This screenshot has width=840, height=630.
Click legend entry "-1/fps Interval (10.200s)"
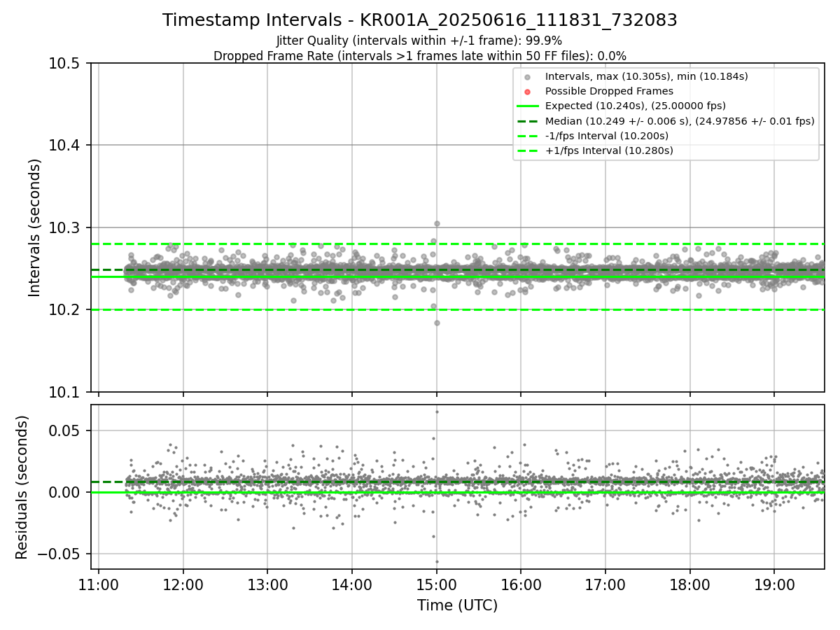tap(606, 136)
